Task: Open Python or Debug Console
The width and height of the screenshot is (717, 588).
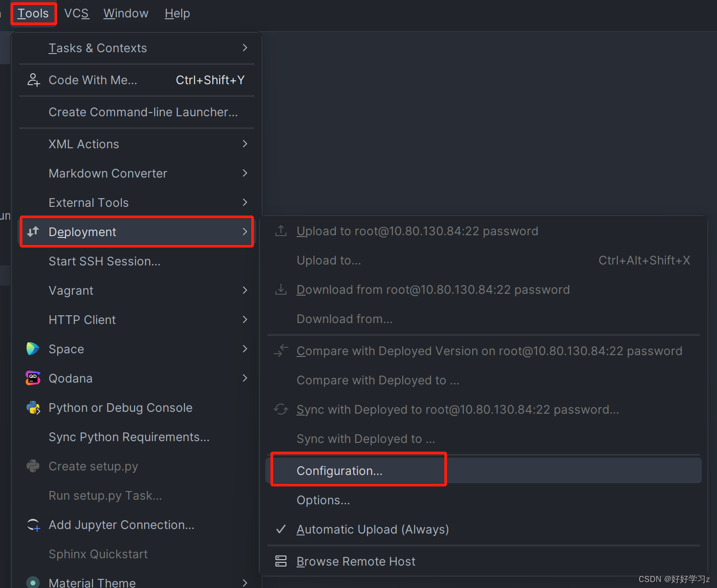Action: (136, 407)
